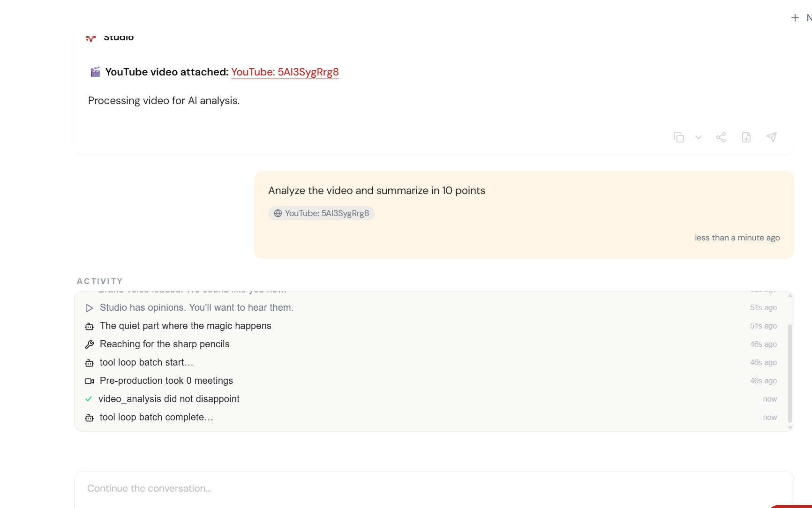Open the YouTube: 5AI3SygRrg8 link
The width and height of the screenshot is (812, 508).
(x=285, y=72)
